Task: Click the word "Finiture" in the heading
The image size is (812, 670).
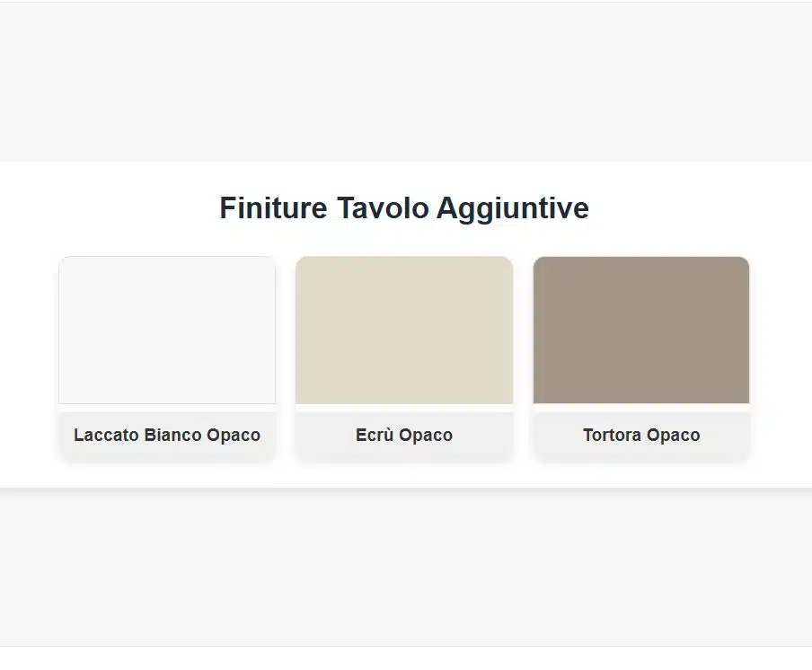Action: click(273, 208)
